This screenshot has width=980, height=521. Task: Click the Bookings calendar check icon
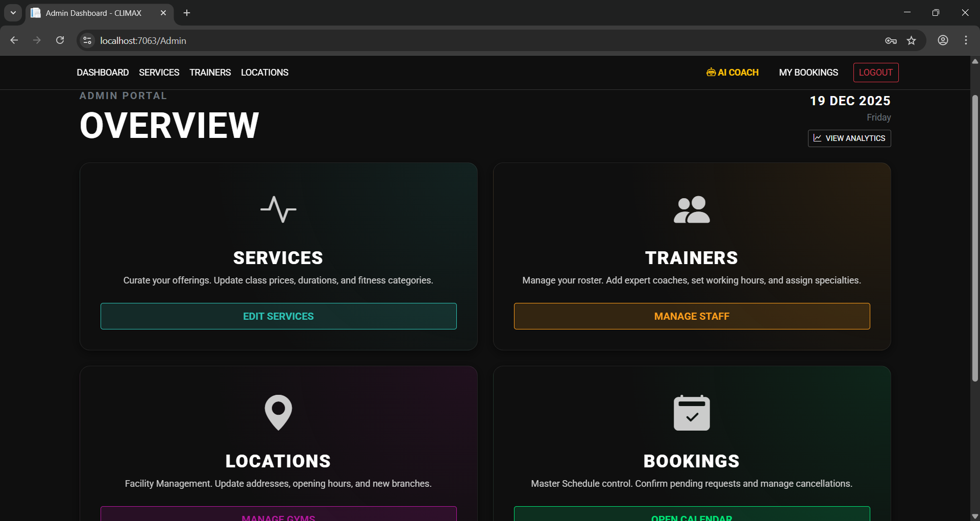click(x=692, y=413)
